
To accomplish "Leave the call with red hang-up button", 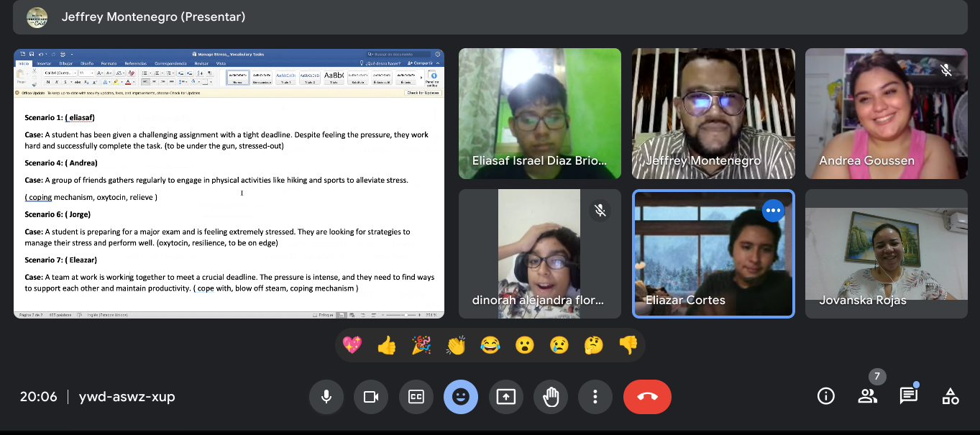I will 647,397.
